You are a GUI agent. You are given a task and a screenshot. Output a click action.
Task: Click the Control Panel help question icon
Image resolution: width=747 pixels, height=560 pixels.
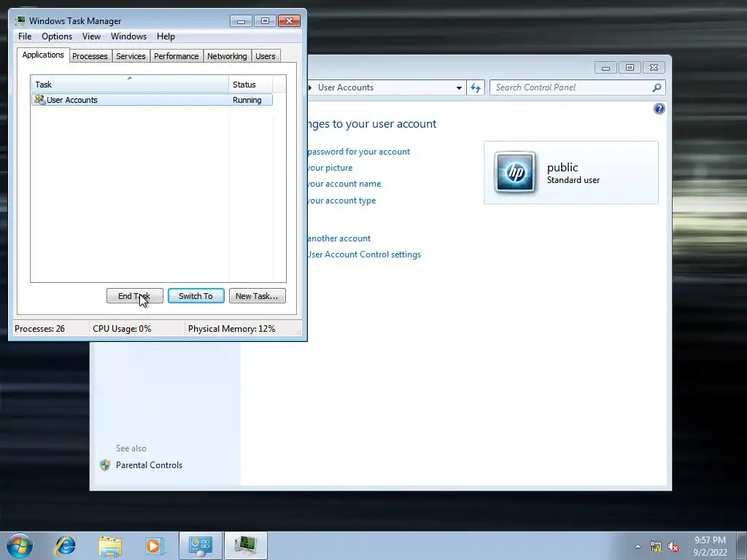[659, 109]
